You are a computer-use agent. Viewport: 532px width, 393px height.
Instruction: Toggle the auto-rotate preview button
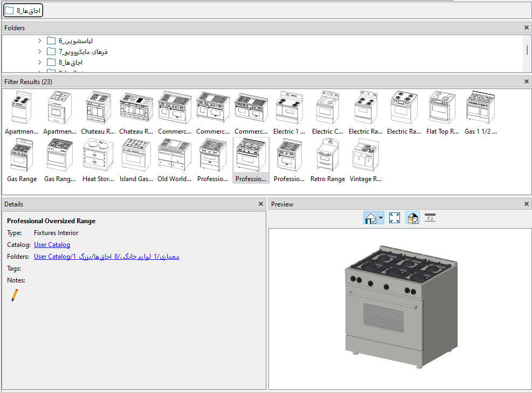coord(430,218)
